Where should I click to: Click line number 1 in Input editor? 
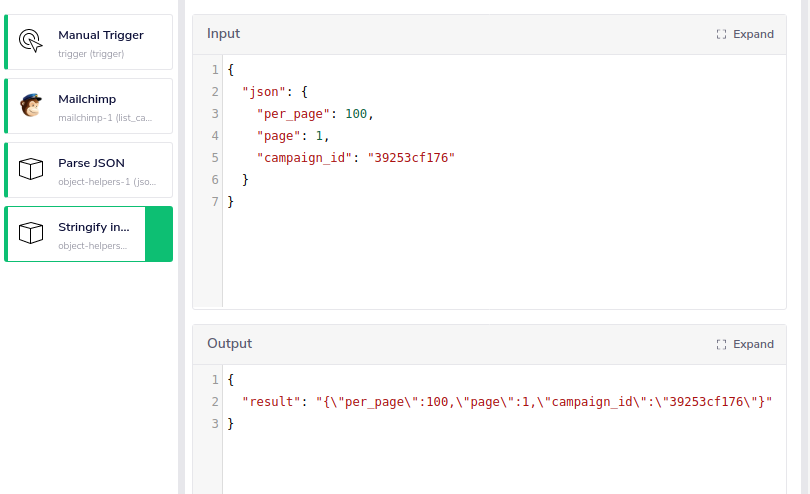pyautogui.click(x=214, y=70)
